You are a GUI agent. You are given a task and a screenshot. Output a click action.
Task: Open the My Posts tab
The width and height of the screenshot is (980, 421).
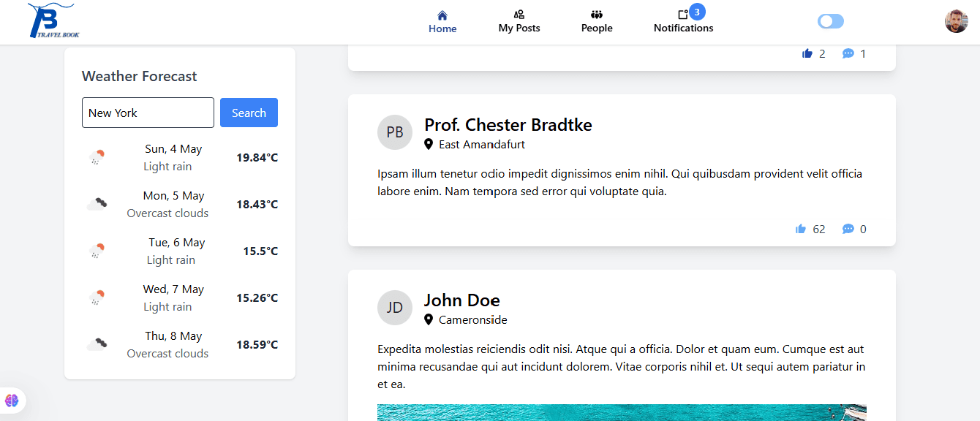tap(519, 22)
